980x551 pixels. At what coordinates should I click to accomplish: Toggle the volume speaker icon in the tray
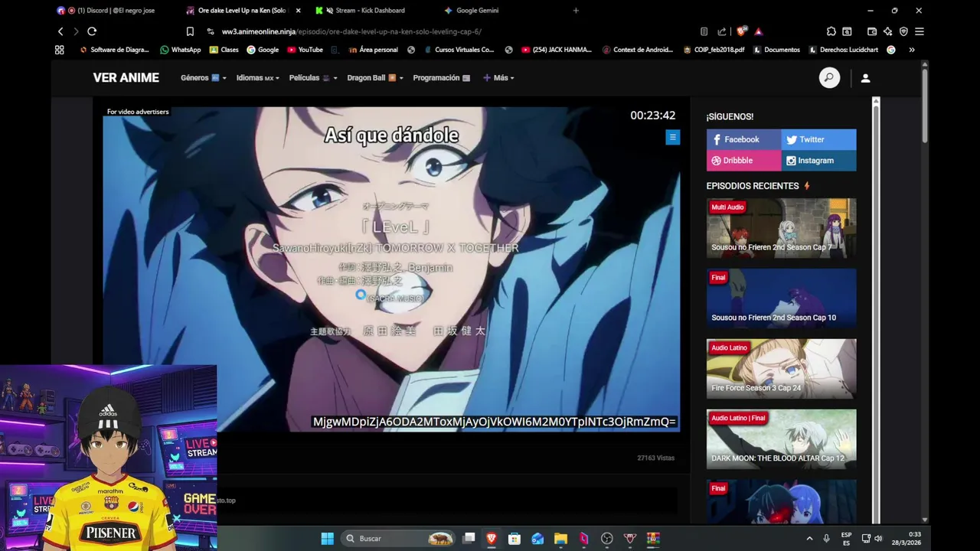878,538
